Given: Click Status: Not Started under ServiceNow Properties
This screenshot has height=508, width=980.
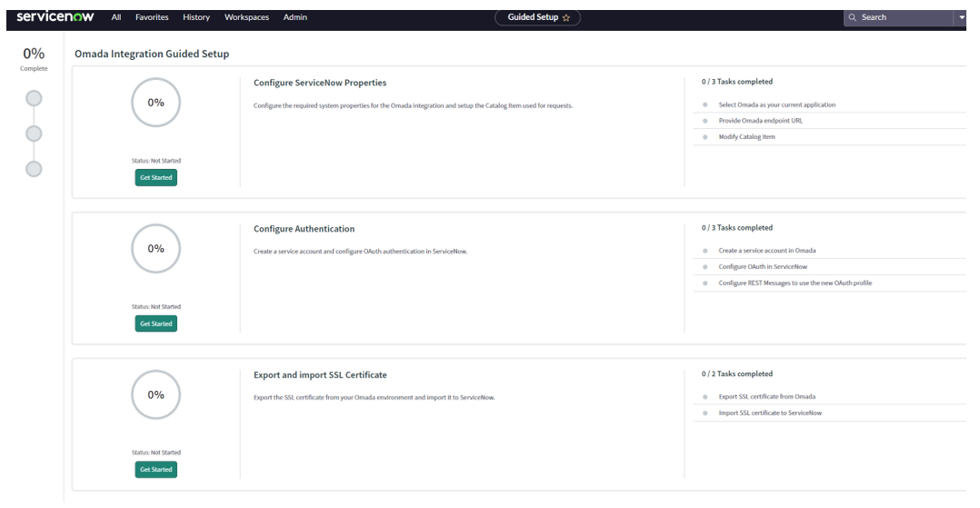Looking at the screenshot, I should tap(156, 161).
